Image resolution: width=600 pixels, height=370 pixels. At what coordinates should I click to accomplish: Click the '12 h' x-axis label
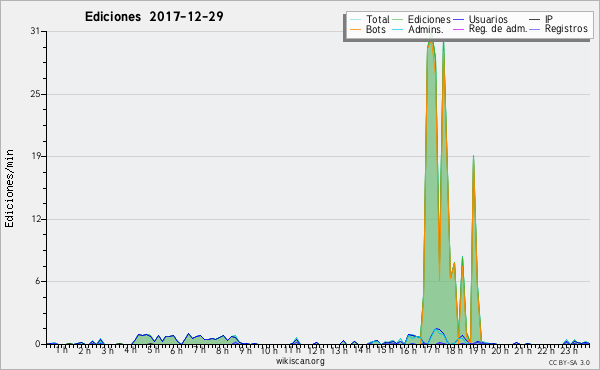click(315, 350)
